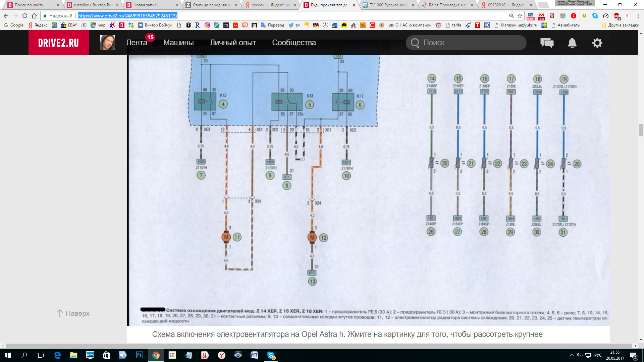Open the Перевод translate bookmark

point(272,25)
